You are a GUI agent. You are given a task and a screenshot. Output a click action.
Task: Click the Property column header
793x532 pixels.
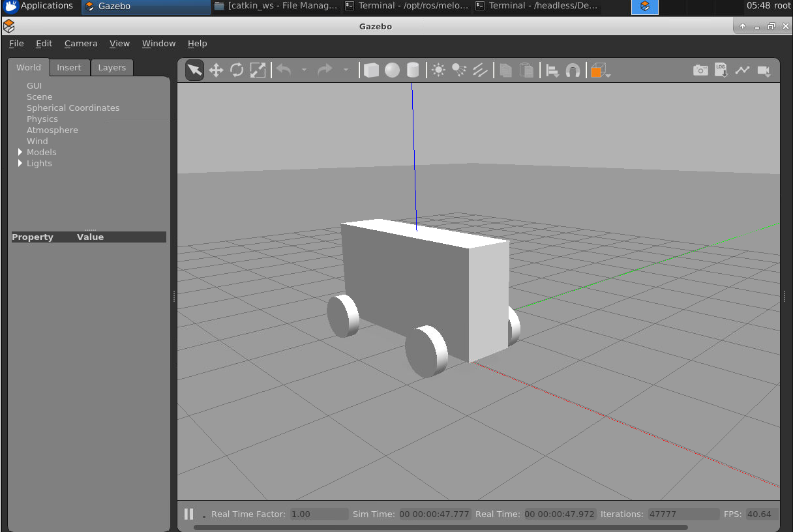pyautogui.click(x=33, y=237)
